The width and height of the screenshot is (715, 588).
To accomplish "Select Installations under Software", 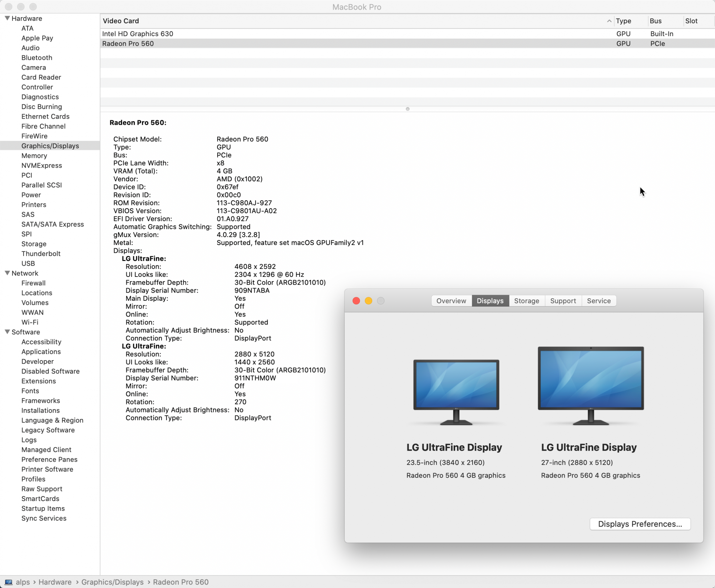I will click(41, 411).
